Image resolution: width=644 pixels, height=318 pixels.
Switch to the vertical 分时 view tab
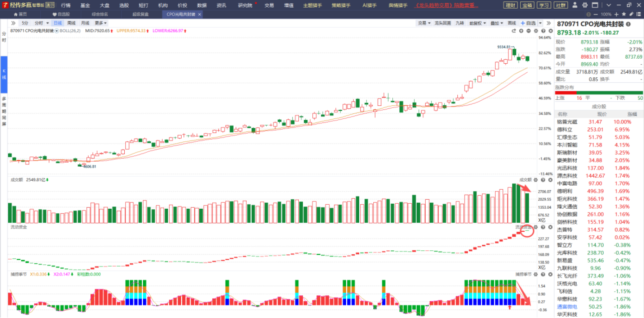[x=4, y=37]
